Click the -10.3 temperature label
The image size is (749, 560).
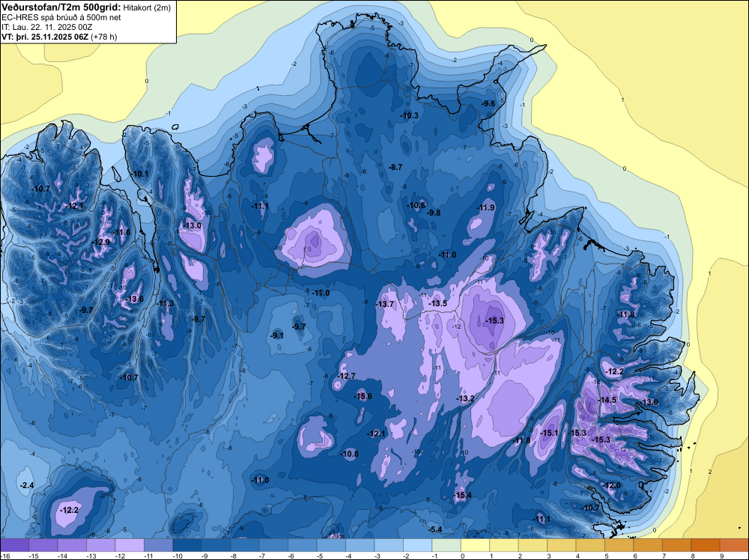point(409,115)
